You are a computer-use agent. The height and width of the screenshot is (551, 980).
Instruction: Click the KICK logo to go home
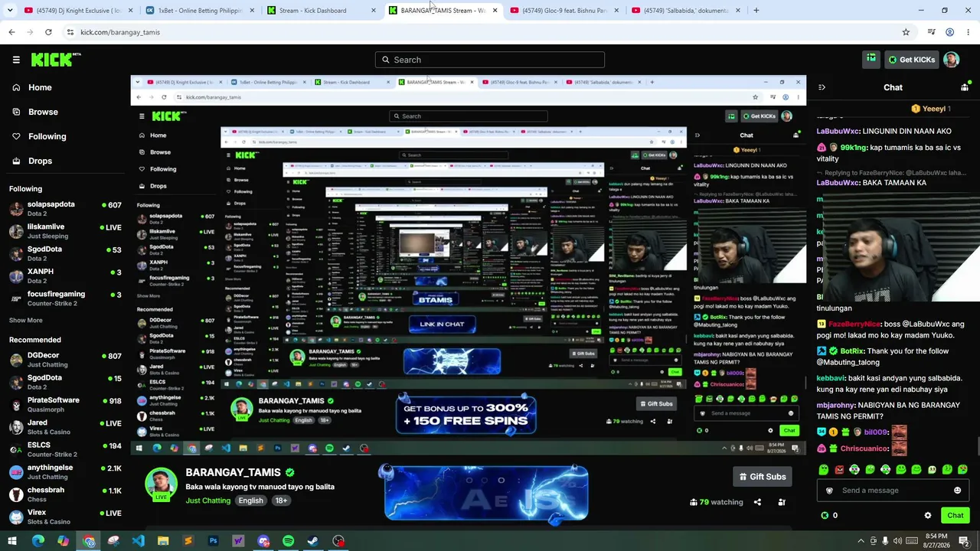pyautogui.click(x=56, y=60)
